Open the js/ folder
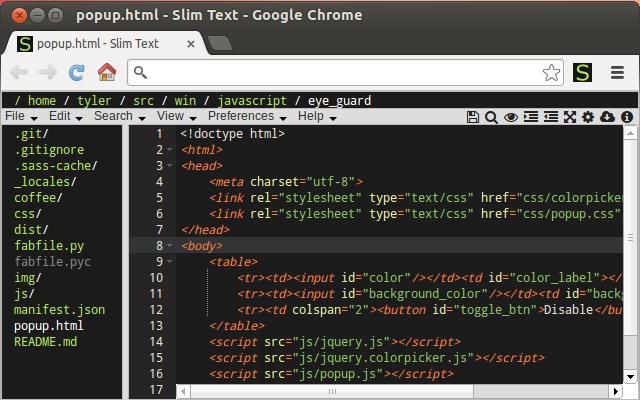The width and height of the screenshot is (640, 400). click(x=24, y=294)
